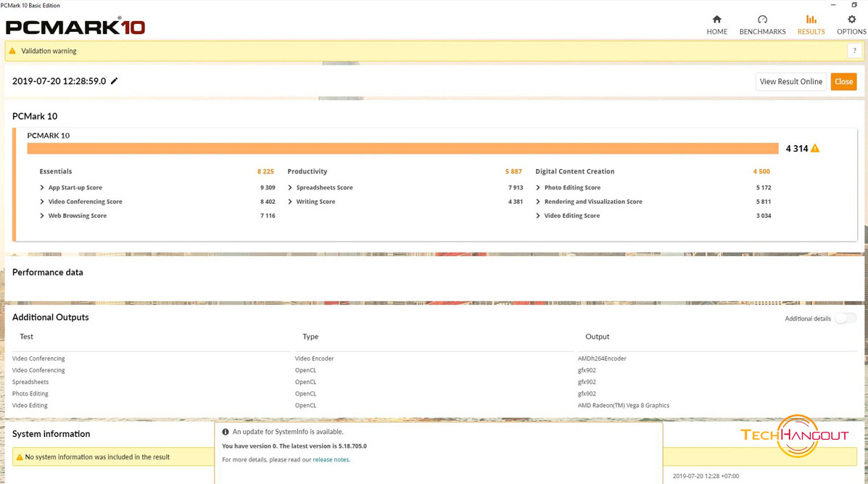Click the Video Encoder type cell
Image resolution: width=868 pixels, height=484 pixels.
point(315,359)
